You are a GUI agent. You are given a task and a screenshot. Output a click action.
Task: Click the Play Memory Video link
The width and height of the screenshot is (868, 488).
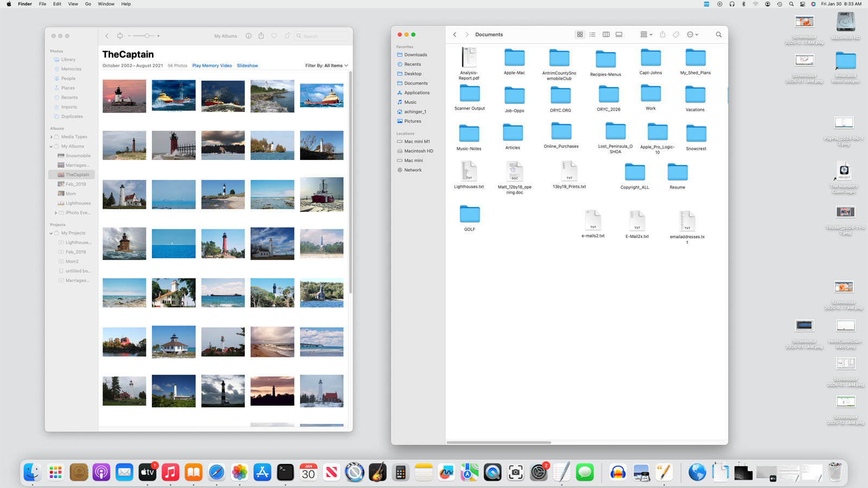tap(212, 66)
